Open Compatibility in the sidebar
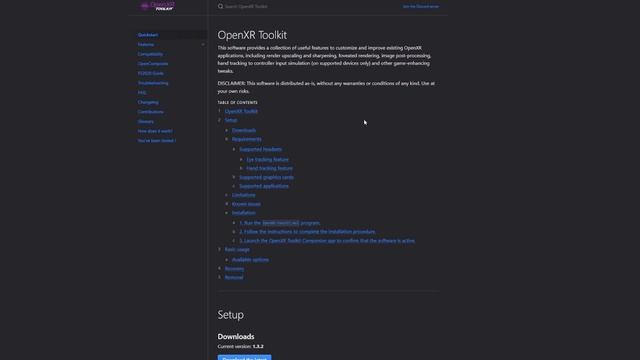The width and height of the screenshot is (640, 360). [150, 54]
